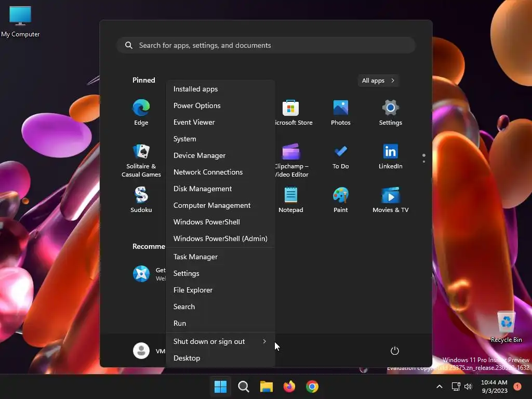Open the pinned Settings gear app
The height and width of the screenshot is (399, 532).
point(391,112)
